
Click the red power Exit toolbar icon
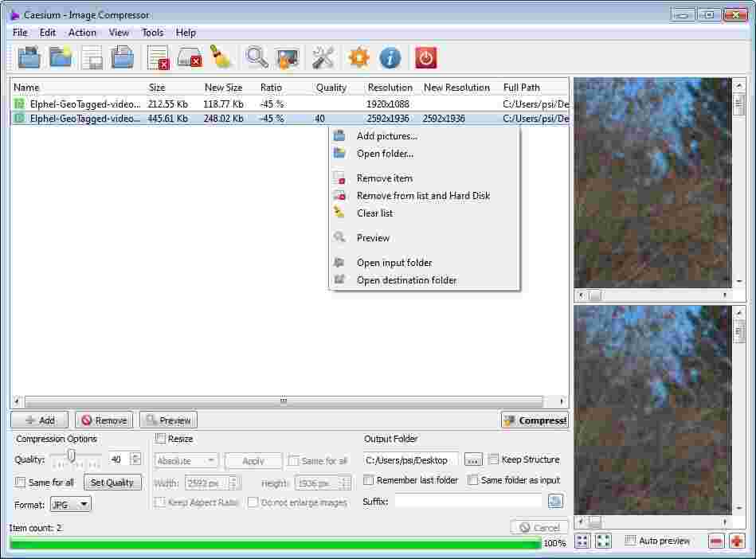tap(425, 57)
